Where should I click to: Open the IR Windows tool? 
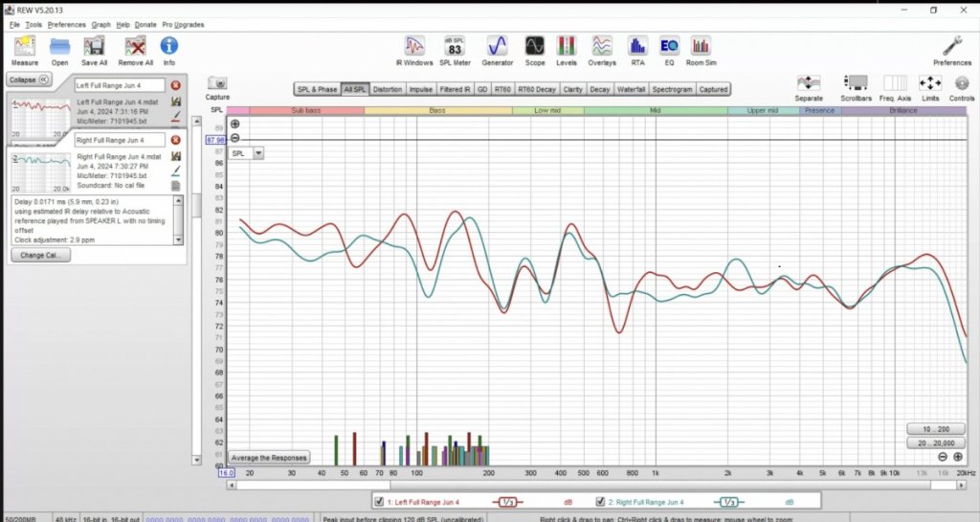(414, 51)
